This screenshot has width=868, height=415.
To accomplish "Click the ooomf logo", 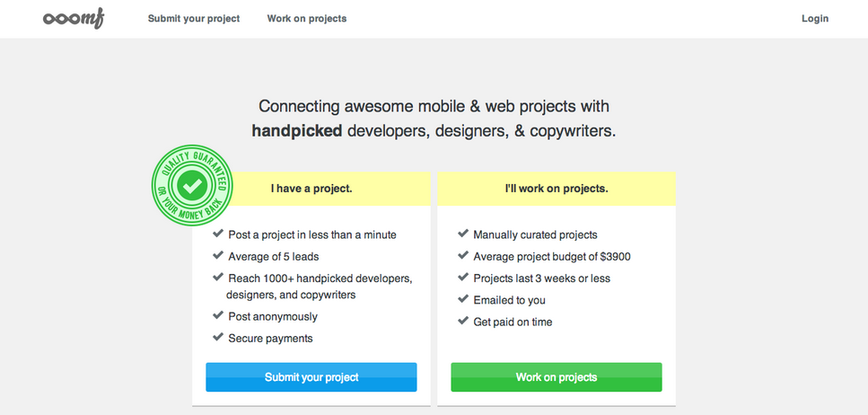I will coord(74,19).
